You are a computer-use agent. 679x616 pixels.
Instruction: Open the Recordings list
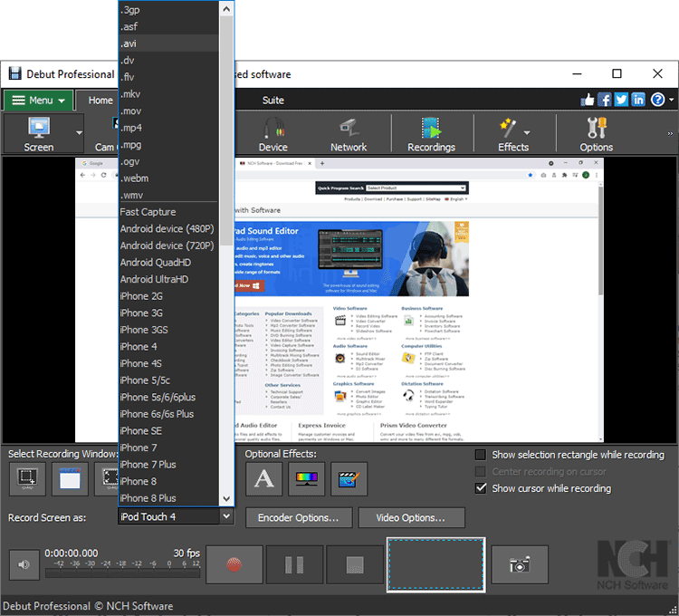431,133
